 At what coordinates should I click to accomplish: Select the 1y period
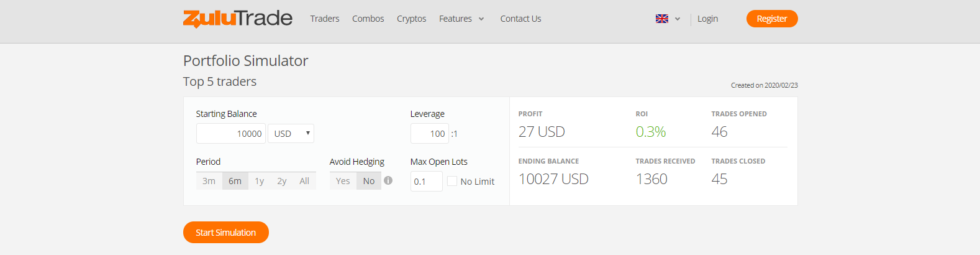[x=260, y=181]
